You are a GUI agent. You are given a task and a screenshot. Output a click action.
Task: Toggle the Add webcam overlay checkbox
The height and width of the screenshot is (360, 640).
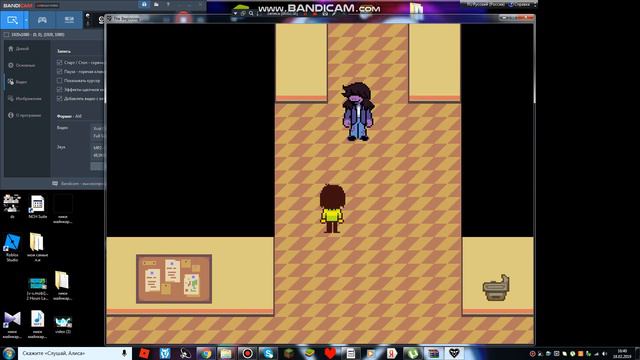click(60, 98)
